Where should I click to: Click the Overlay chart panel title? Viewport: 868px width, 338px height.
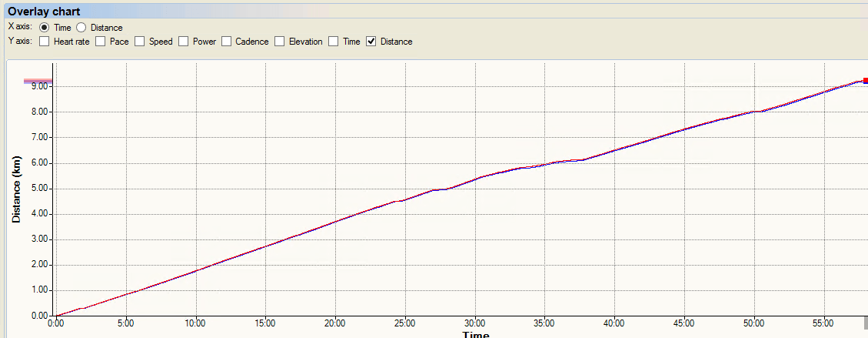click(x=44, y=11)
